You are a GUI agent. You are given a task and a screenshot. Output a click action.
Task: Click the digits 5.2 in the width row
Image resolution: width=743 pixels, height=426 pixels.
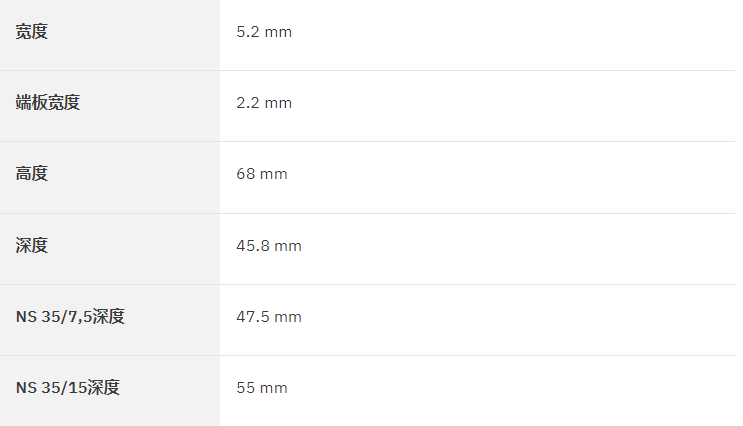(248, 32)
